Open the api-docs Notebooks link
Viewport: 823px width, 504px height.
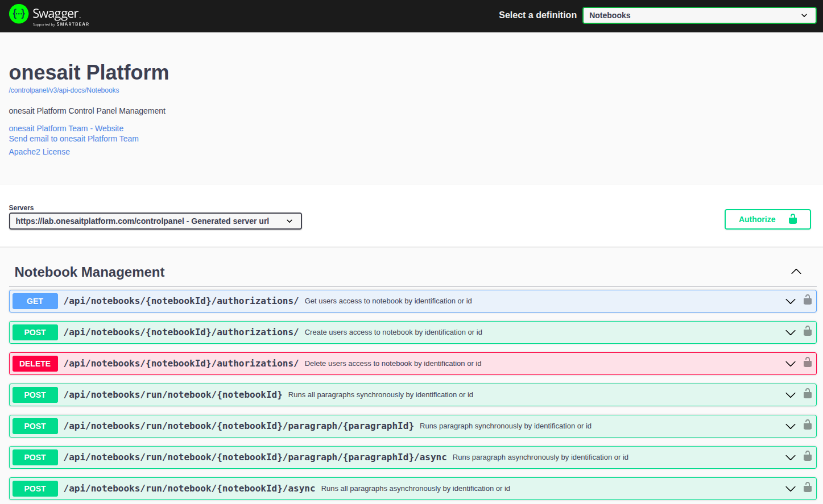click(x=64, y=90)
